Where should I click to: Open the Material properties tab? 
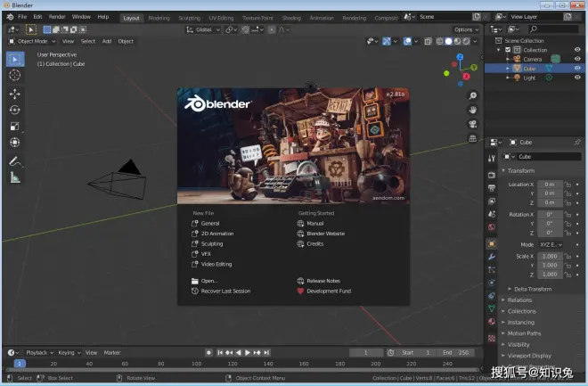[492, 322]
